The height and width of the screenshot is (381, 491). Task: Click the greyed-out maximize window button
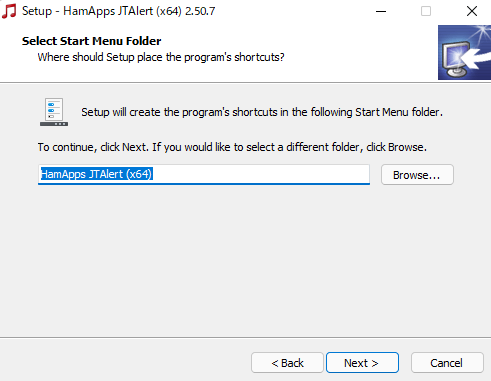[426, 11]
